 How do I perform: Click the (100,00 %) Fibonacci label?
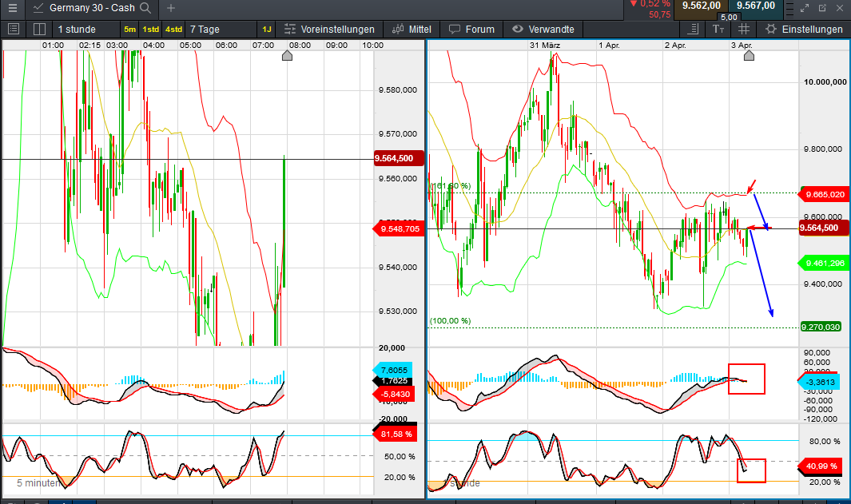coord(450,320)
